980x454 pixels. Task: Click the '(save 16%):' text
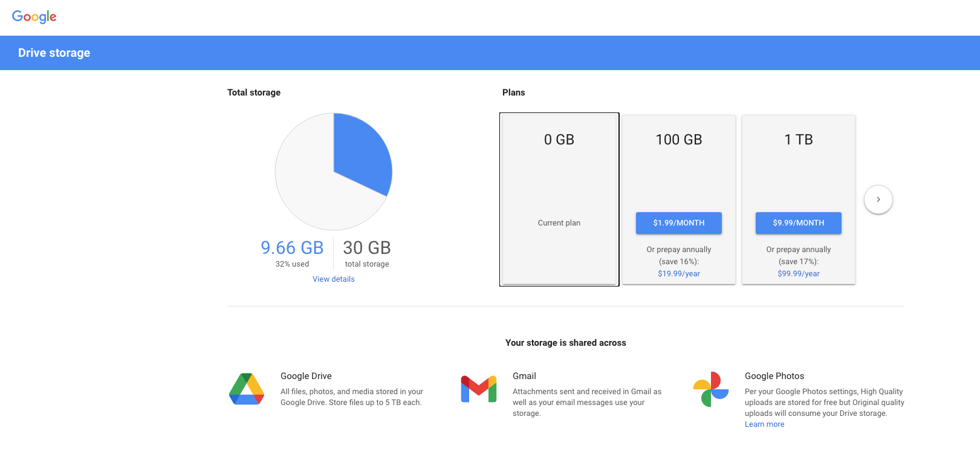click(x=679, y=262)
